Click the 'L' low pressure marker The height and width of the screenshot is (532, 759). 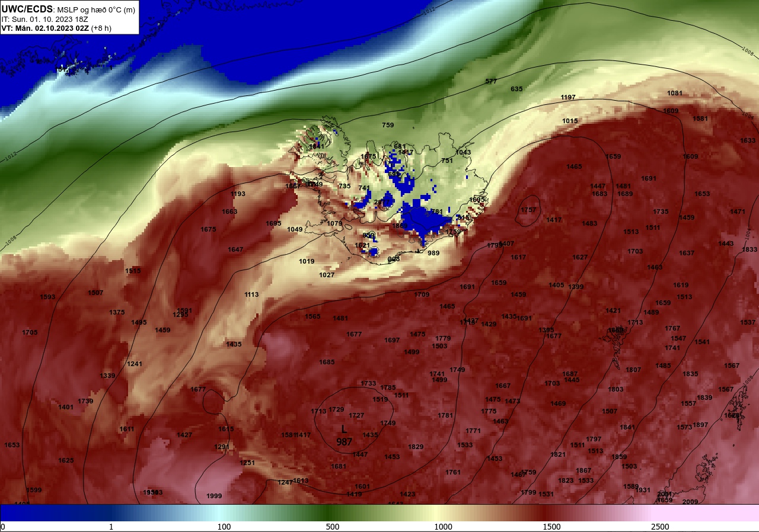coord(344,429)
